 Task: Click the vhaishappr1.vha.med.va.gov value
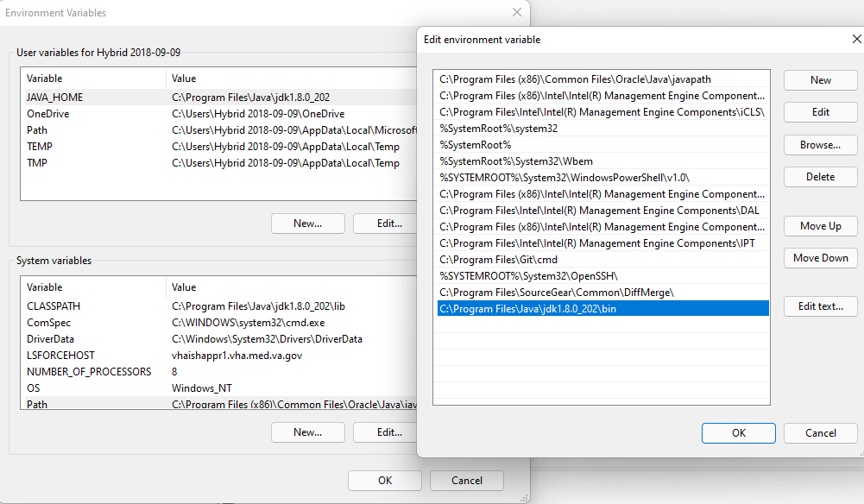click(237, 356)
